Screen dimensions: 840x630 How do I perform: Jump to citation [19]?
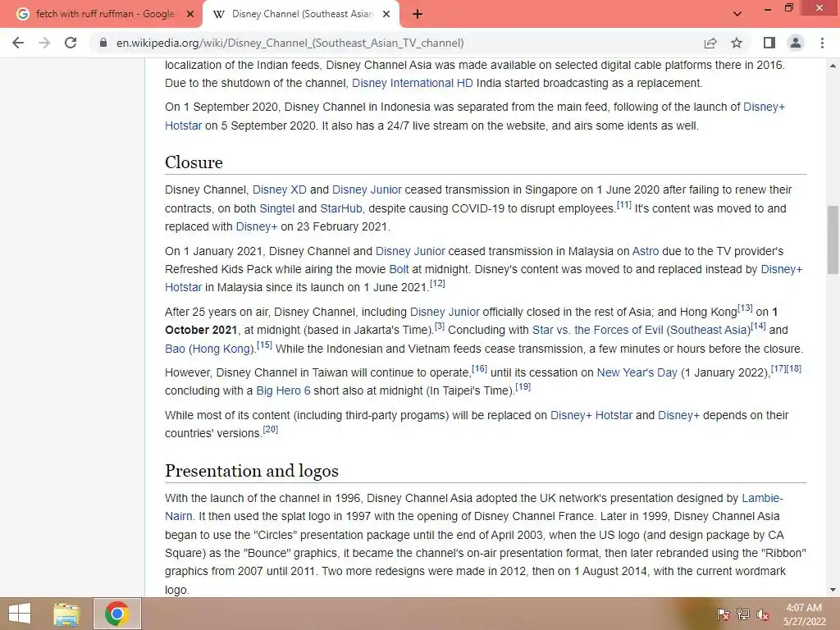point(523,387)
